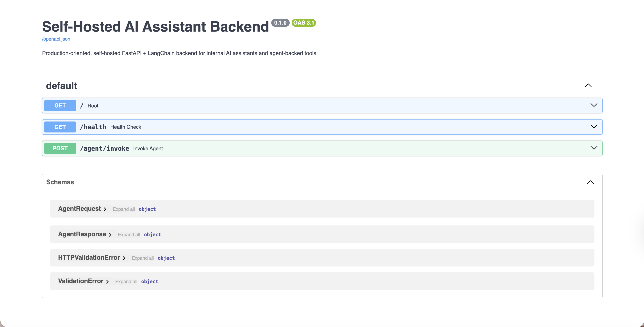Click the GET badge for /health
Image resolution: width=644 pixels, height=327 pixels.
(60, 127)
